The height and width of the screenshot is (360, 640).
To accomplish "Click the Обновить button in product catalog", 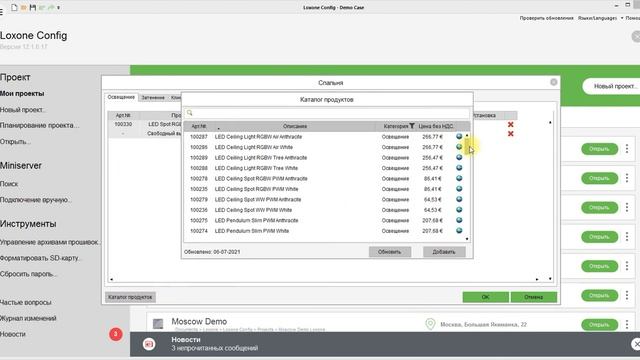I will (x=390, y=252).
